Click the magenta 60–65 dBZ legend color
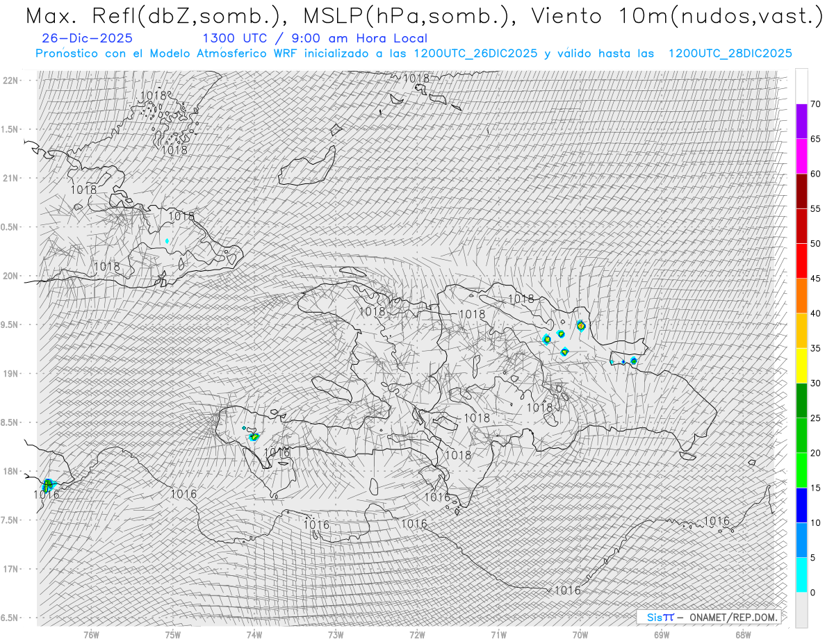834x644 pixels. (801, 156)
